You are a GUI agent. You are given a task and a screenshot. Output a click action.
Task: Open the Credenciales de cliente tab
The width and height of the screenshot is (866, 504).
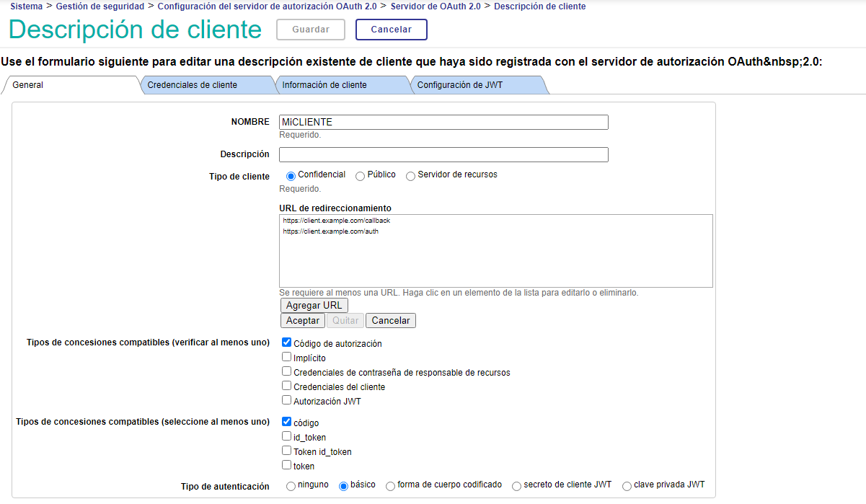click(x=192, y=85)
